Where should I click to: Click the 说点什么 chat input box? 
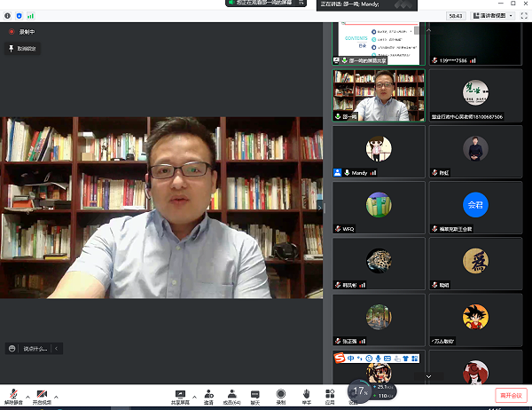(34, 349)
